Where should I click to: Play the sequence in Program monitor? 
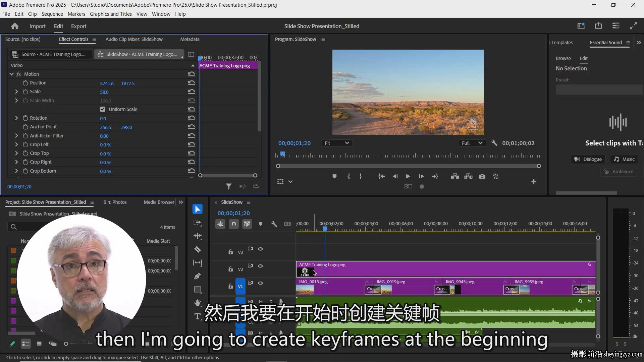click(408, 176)
